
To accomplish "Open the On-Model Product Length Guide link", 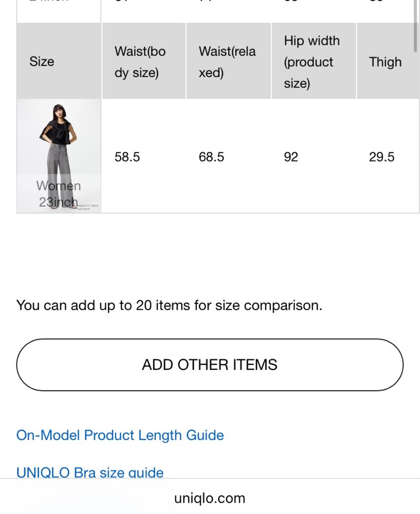I will pyautogui.click(x=120, y=435).
